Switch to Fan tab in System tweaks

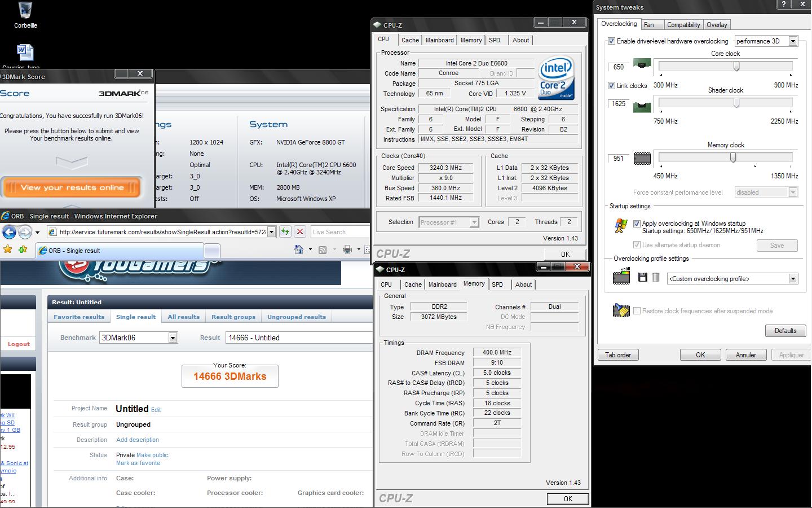click(x=649, y=25)
